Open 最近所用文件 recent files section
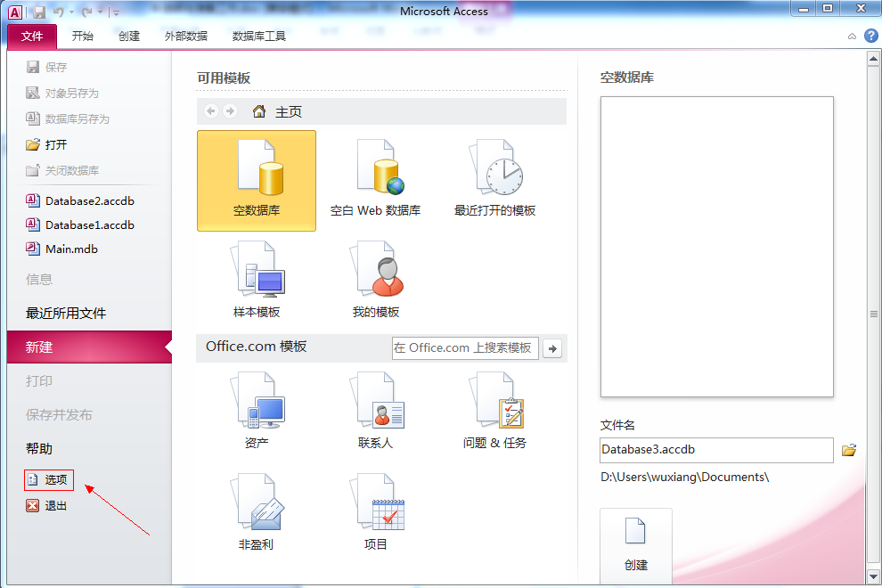Image resolution: width=882 pixels, height=588 pixels. (x=66, y=314)
